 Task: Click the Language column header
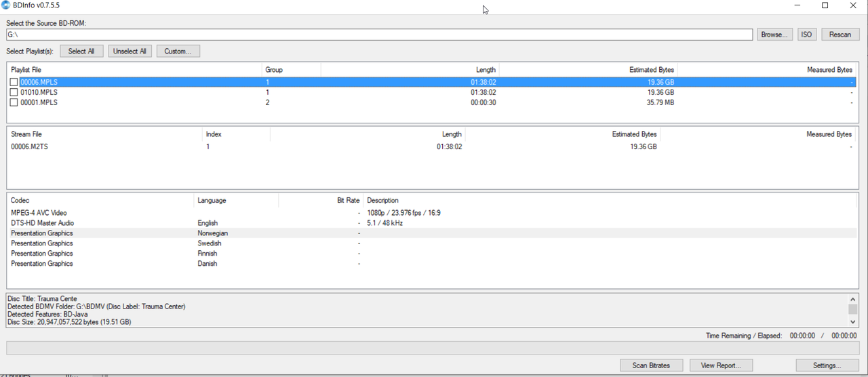pos(236,201)
